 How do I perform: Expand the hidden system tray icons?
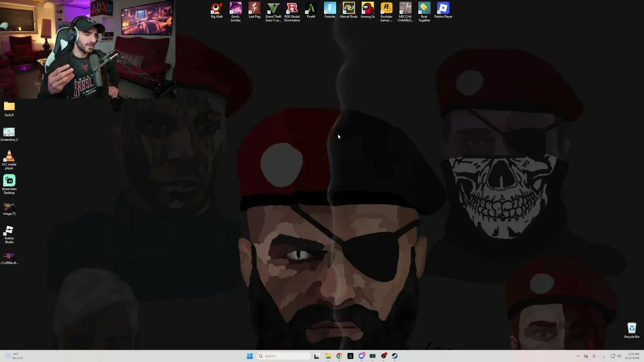point(578,356)
